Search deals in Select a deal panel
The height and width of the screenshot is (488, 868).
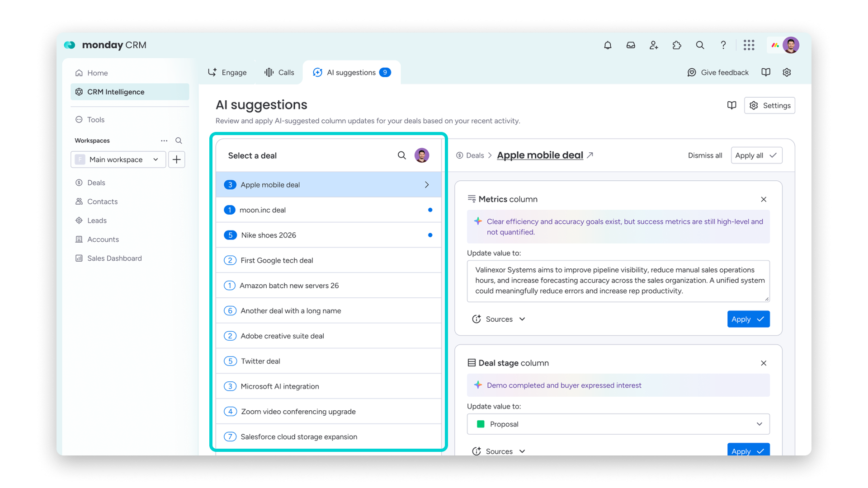click(x=401, y=155)
